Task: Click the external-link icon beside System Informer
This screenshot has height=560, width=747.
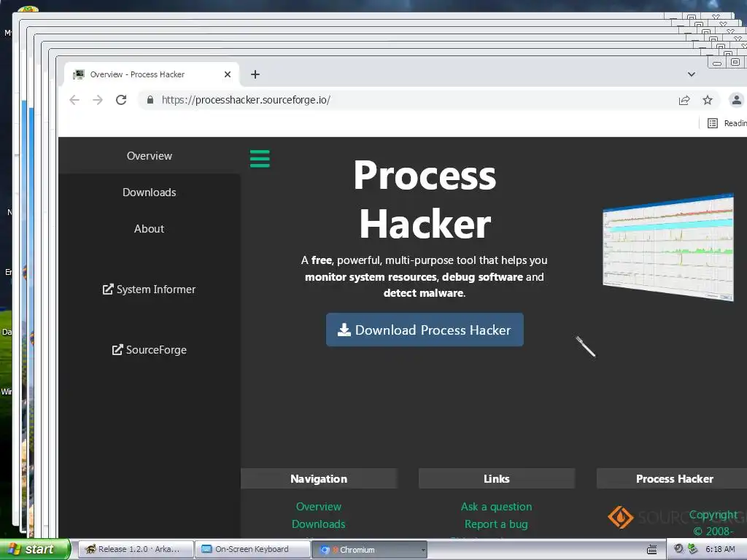Action: click(x=108, y=289)
